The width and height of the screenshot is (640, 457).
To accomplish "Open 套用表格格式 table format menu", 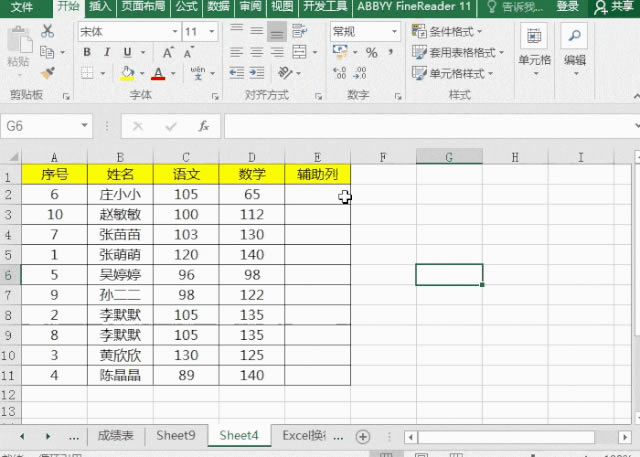I will click(x=458, y=52).
